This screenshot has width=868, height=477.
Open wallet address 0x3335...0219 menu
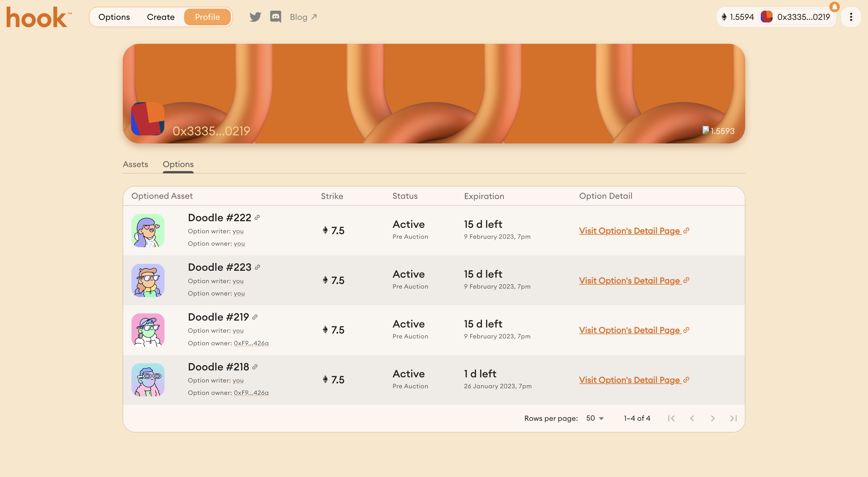797,17
